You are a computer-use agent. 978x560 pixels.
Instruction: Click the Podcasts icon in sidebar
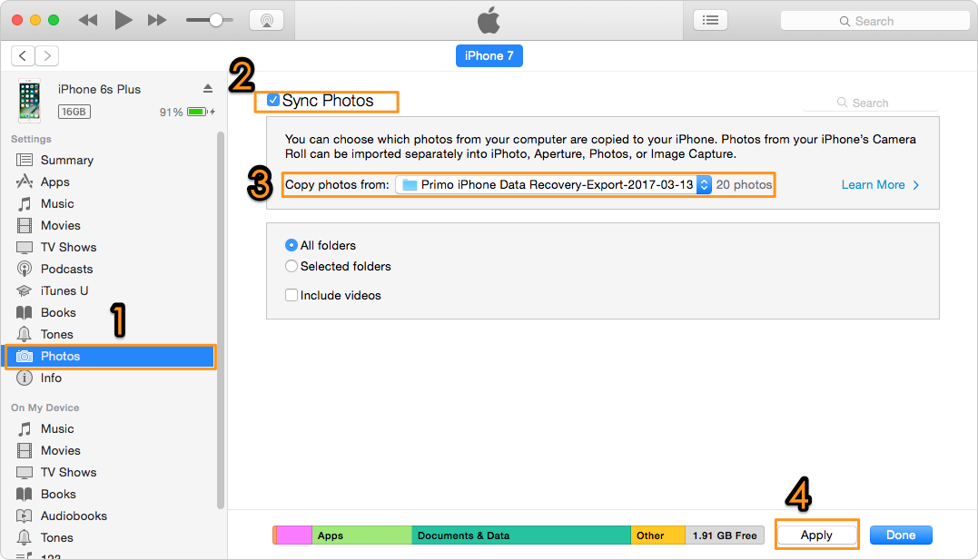[25, 269]
